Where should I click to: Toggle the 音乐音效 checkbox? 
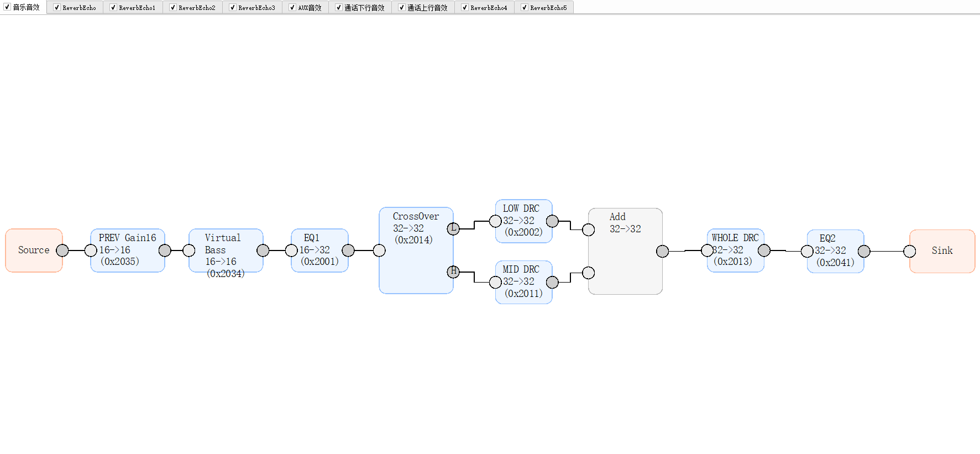[x=7, y=7]
